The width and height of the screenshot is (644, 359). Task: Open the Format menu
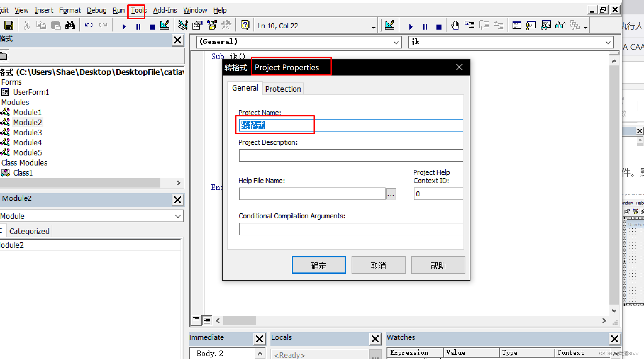tap(70, 10)
